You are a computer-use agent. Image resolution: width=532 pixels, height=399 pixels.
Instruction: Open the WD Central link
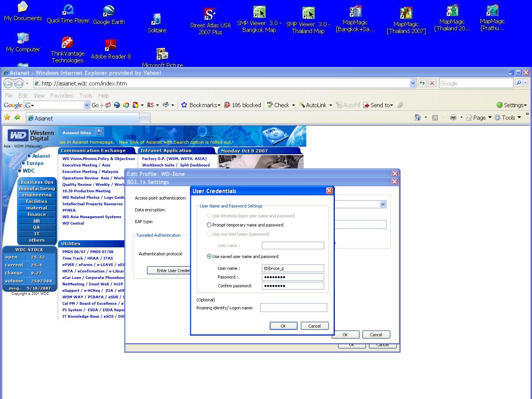73,223
